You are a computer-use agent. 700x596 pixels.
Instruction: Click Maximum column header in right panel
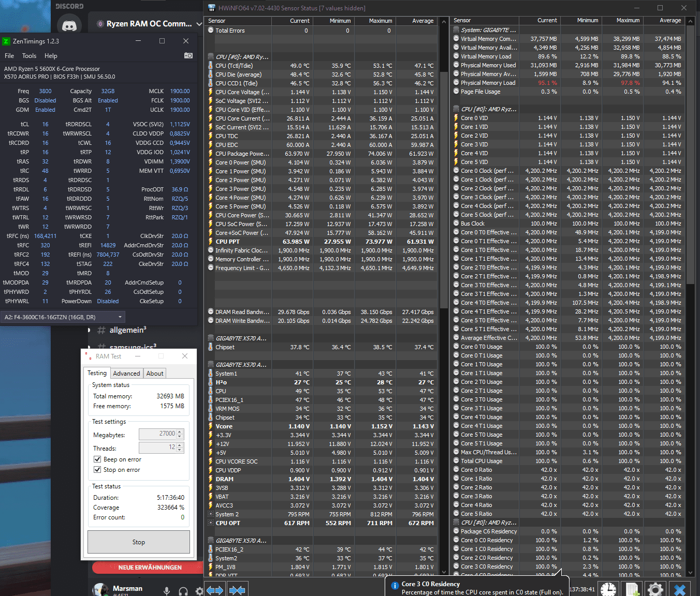click(623, 20)
